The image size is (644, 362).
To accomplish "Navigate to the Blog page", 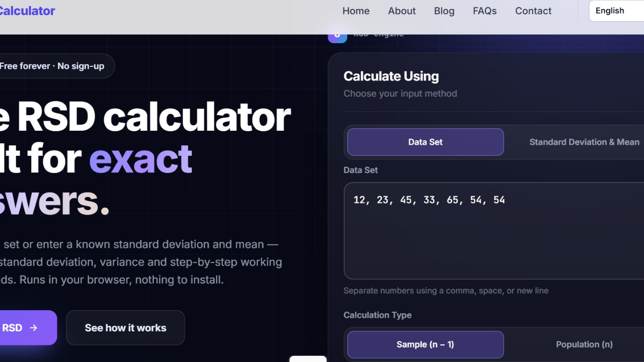I will (x=444, y=11).
